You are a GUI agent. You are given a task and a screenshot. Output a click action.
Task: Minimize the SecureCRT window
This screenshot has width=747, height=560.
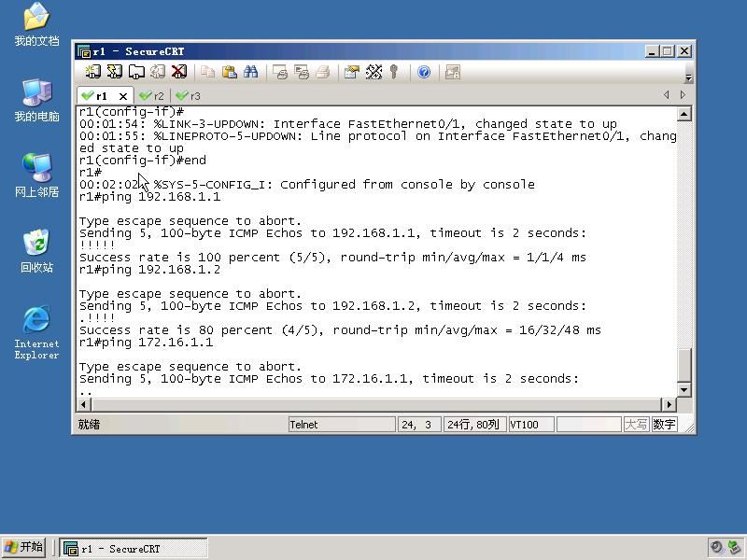[x=652, y=51]
